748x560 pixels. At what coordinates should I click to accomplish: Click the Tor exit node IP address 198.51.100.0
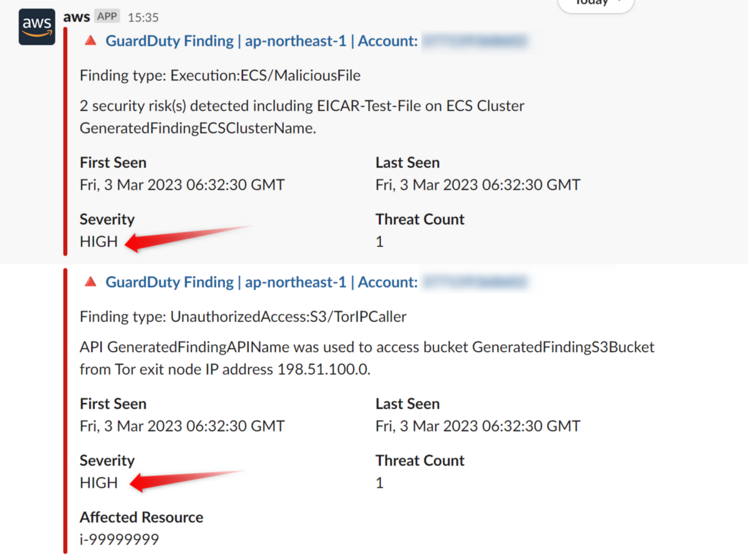(323, 369)
